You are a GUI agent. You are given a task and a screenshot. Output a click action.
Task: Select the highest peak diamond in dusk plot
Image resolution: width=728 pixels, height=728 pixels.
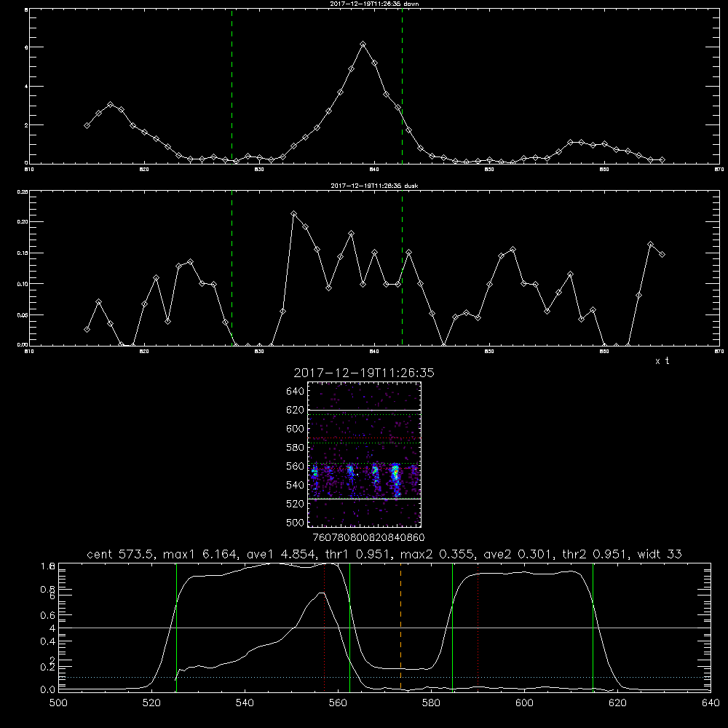click(293, 214)
